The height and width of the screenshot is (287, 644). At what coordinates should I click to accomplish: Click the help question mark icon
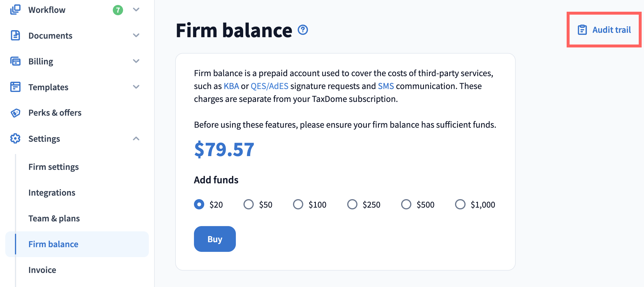[303, 30]
